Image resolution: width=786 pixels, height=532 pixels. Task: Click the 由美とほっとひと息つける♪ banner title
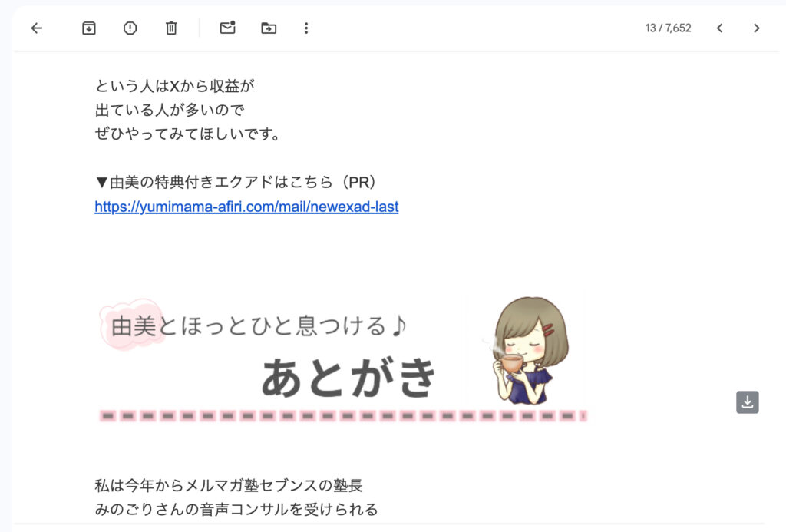[x=258, y=326]
